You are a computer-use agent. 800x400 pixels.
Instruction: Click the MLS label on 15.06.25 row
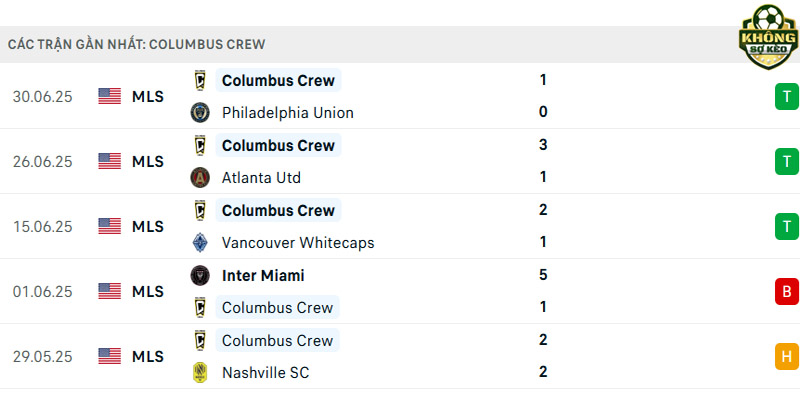[148, 227]
